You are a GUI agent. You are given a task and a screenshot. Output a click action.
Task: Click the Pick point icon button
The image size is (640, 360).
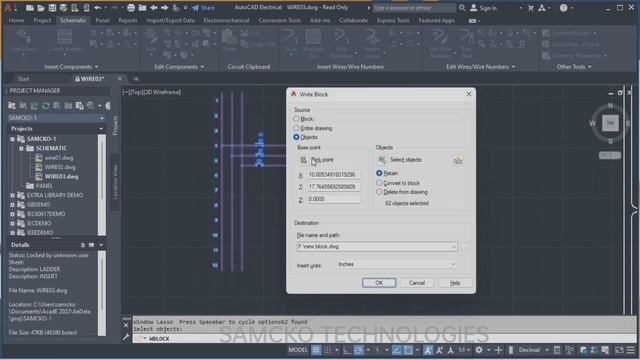(x=303, y=160)
